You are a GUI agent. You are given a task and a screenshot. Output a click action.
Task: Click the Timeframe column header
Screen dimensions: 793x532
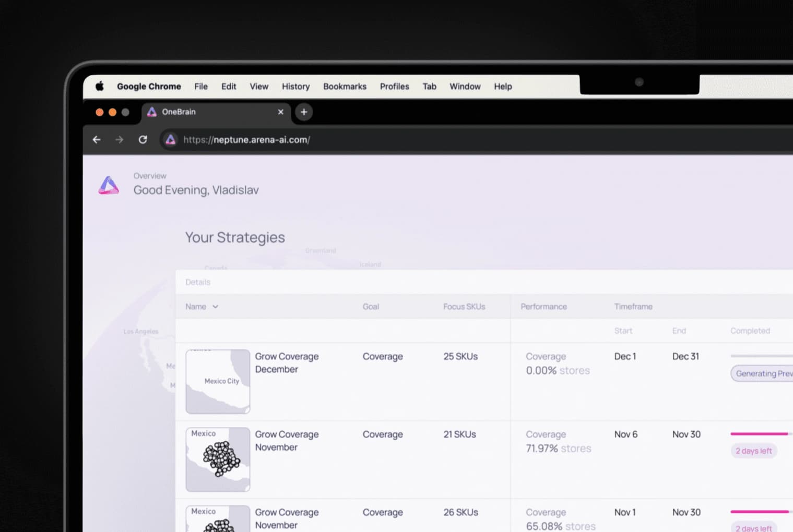[x=633, y=307]
